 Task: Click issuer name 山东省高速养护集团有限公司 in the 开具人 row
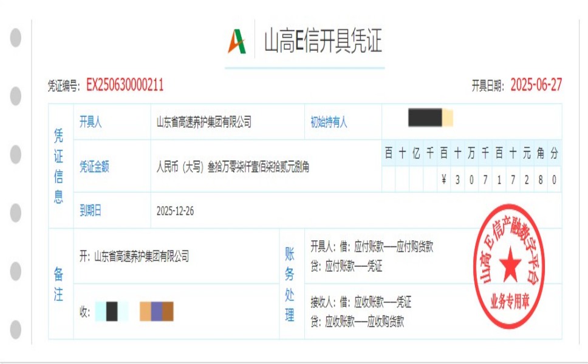[203, 122]
